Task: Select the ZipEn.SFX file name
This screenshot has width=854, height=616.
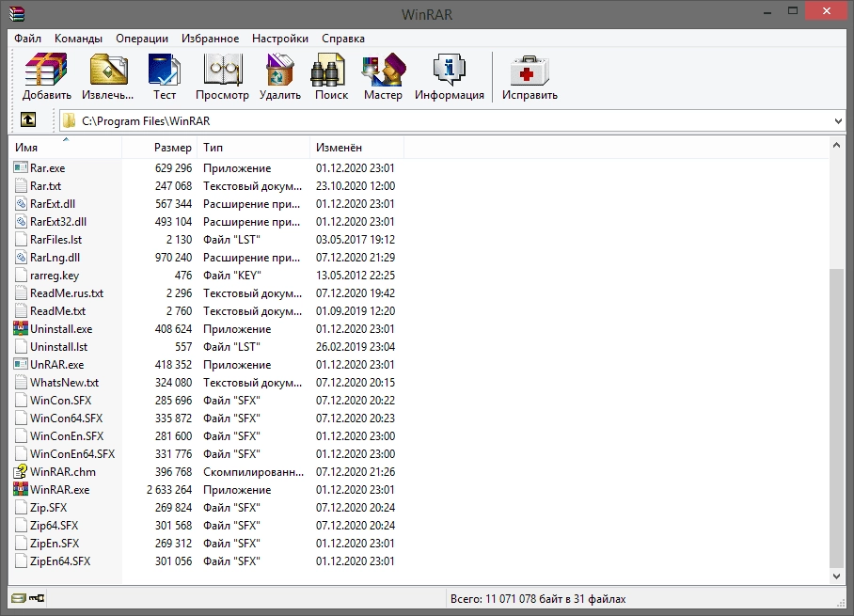Action: point(55,543)
